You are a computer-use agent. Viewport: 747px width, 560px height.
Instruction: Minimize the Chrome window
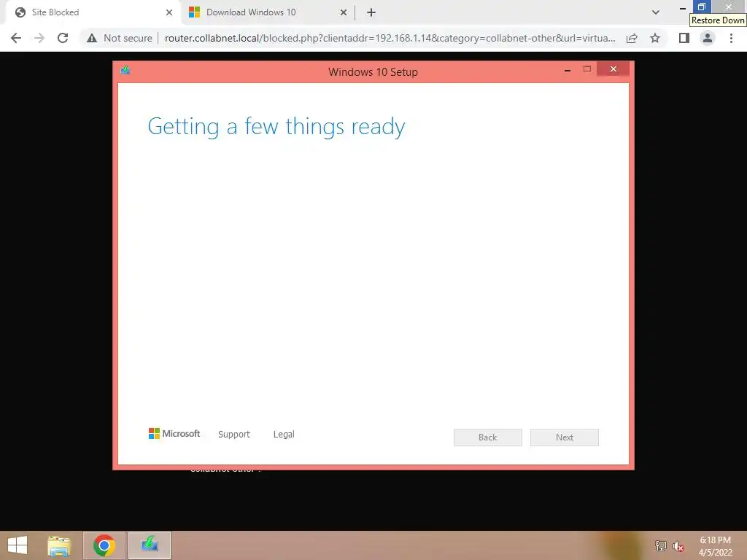[x=682, y=7]
